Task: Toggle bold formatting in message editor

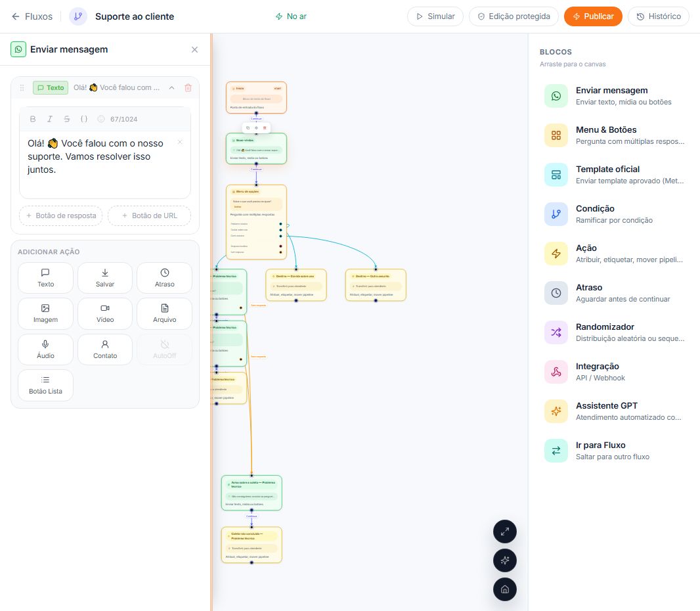Action: point(33,119)
